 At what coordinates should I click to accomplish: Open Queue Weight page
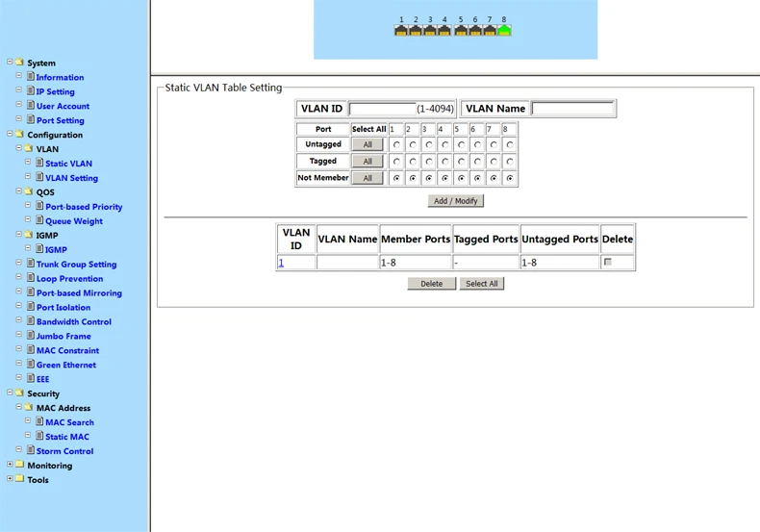coord(74,221)
